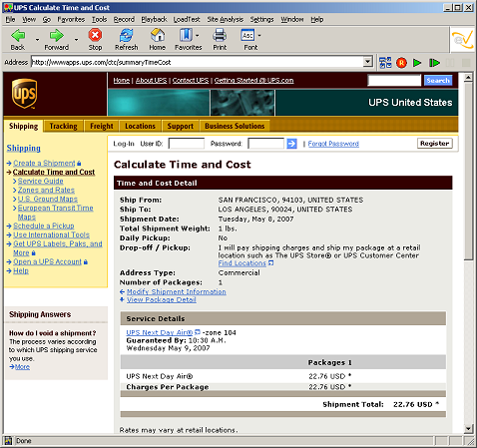Open the Service Guide link
Viewport: 477px width, 448px height.
pos(40,181)
